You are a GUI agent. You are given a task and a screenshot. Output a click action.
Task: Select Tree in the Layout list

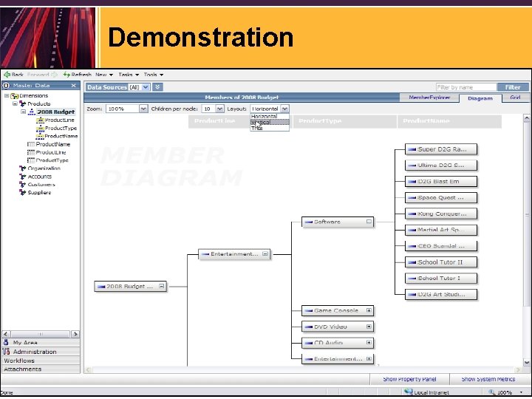pos(270,128)
